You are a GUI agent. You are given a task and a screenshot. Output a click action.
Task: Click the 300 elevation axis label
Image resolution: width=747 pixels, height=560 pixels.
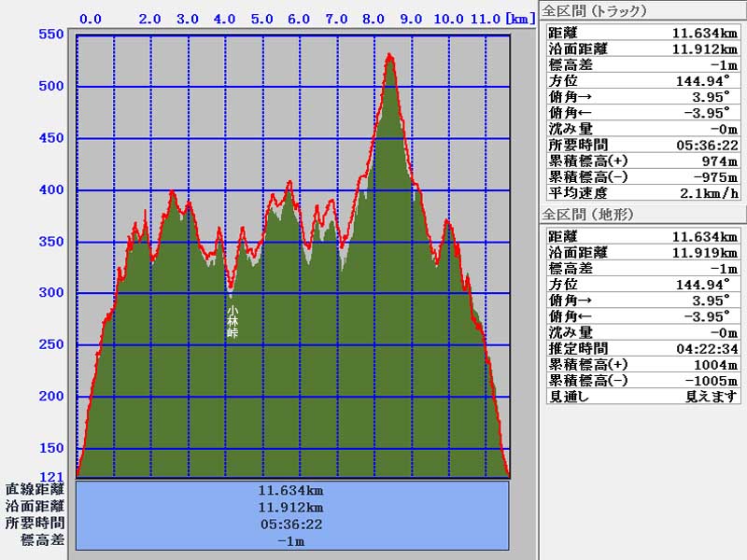pos(50,293)
